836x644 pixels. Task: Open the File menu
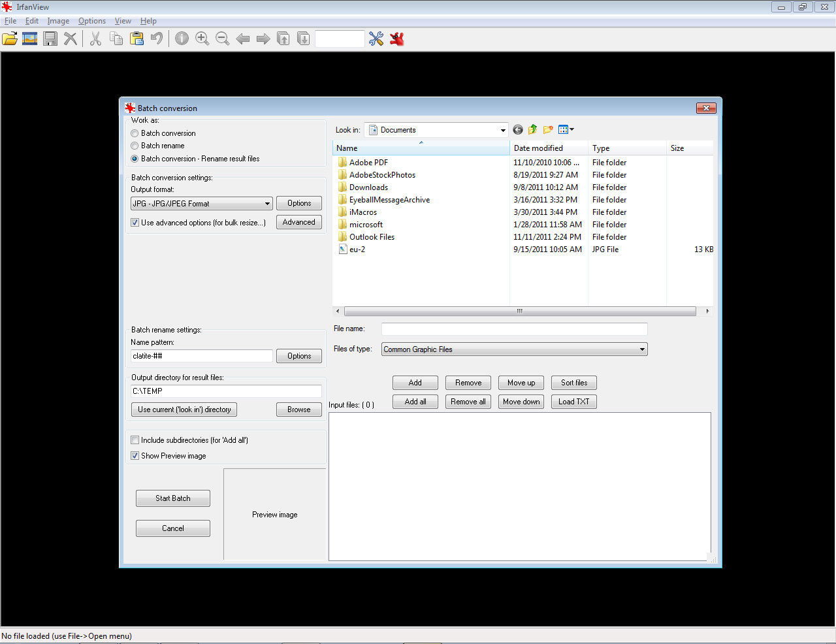[x=10, y=21]
